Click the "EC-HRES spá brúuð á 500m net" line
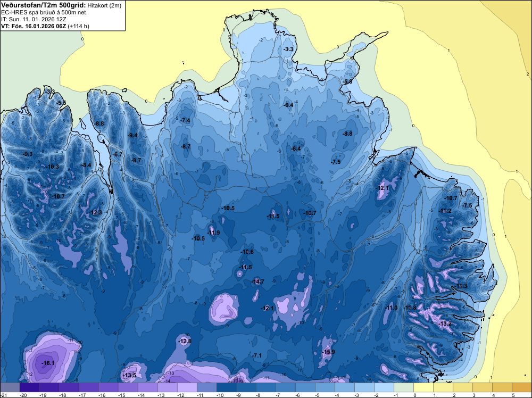Viewport: 532px width, 398px height. tap(44, 12)
